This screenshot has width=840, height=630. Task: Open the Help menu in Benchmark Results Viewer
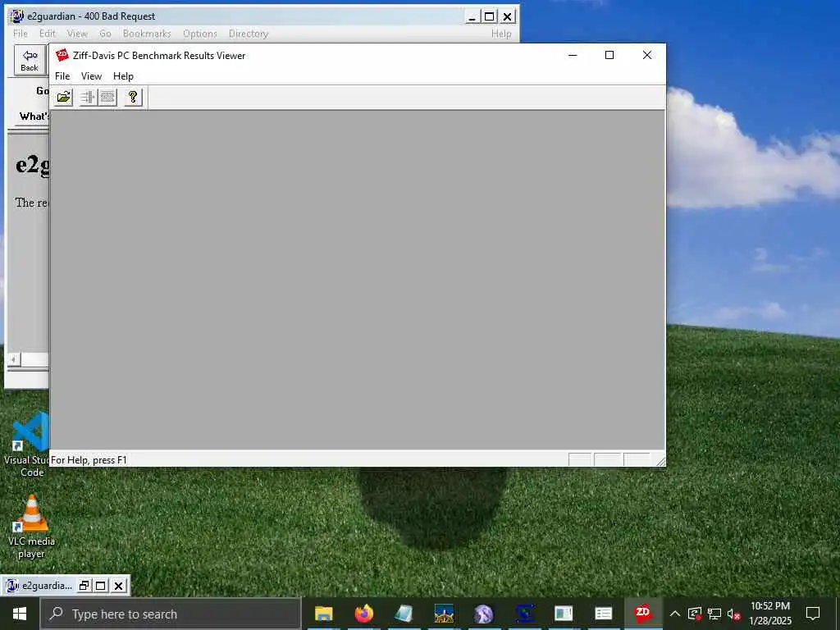tap(123, 76)
